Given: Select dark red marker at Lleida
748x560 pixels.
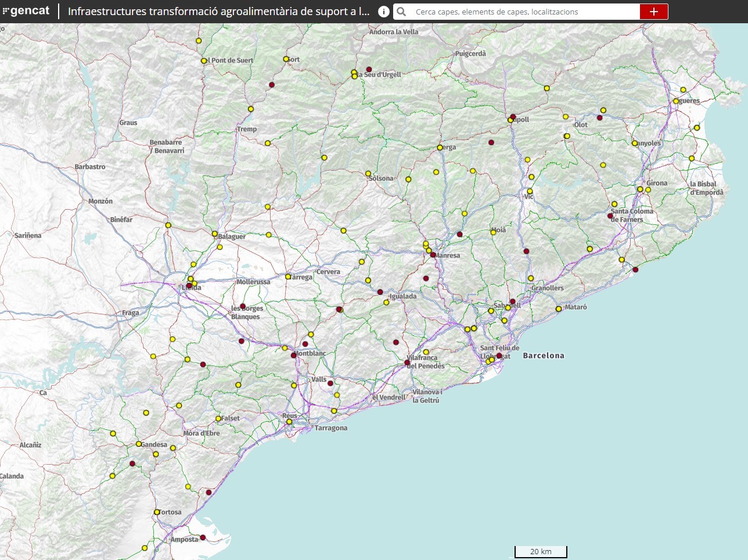Looking at the screenshot, I should tap(189, 286).
